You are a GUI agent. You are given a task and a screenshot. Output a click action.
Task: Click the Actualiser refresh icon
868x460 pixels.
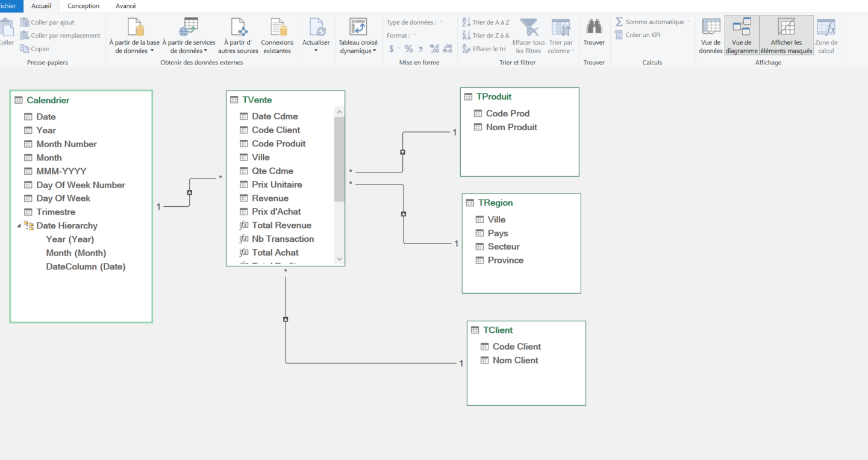(316, 28)
